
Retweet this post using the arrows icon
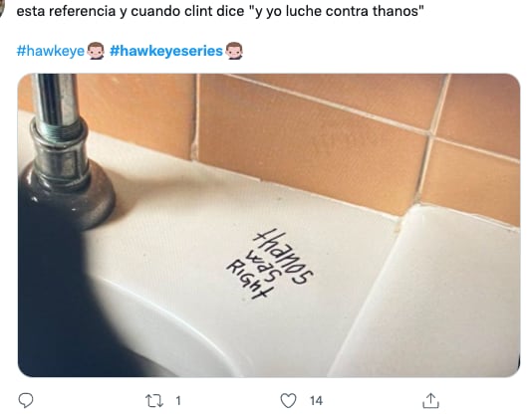pos(154,401)
